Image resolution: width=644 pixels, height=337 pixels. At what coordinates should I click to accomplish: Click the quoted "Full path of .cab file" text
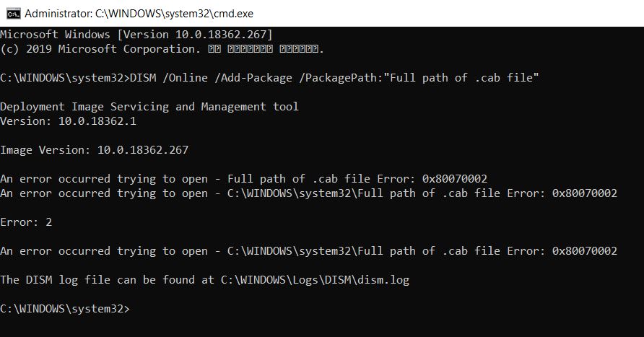point(464,78)
